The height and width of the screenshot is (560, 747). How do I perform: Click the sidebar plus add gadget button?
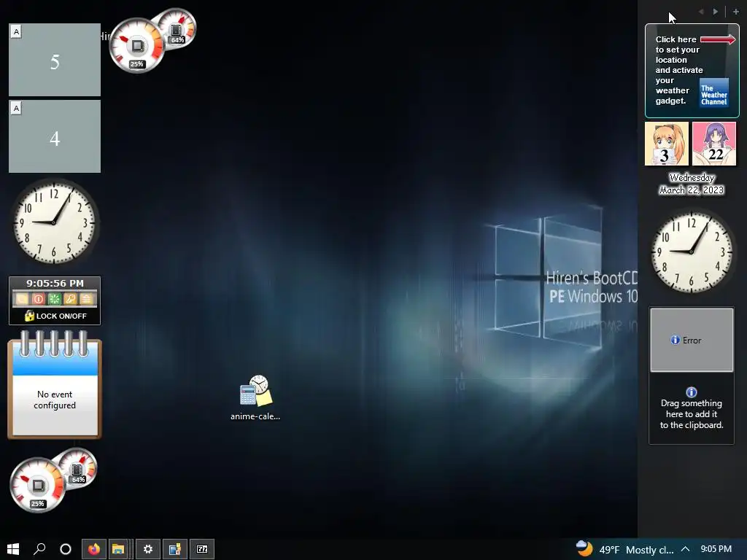[x=735, y=12]
